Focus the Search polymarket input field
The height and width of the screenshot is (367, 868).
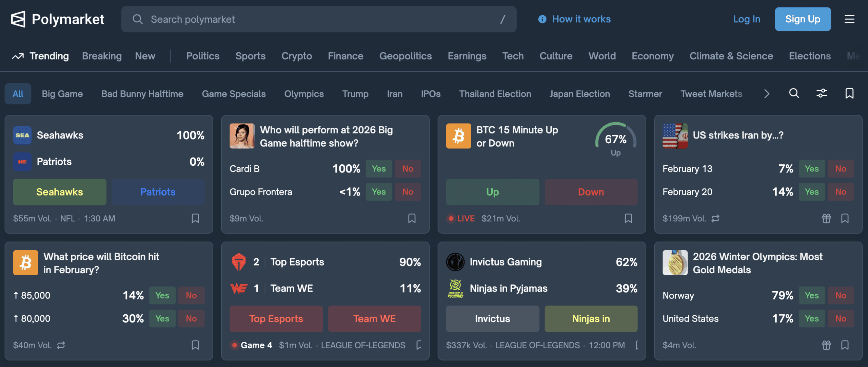coord(319,19)
